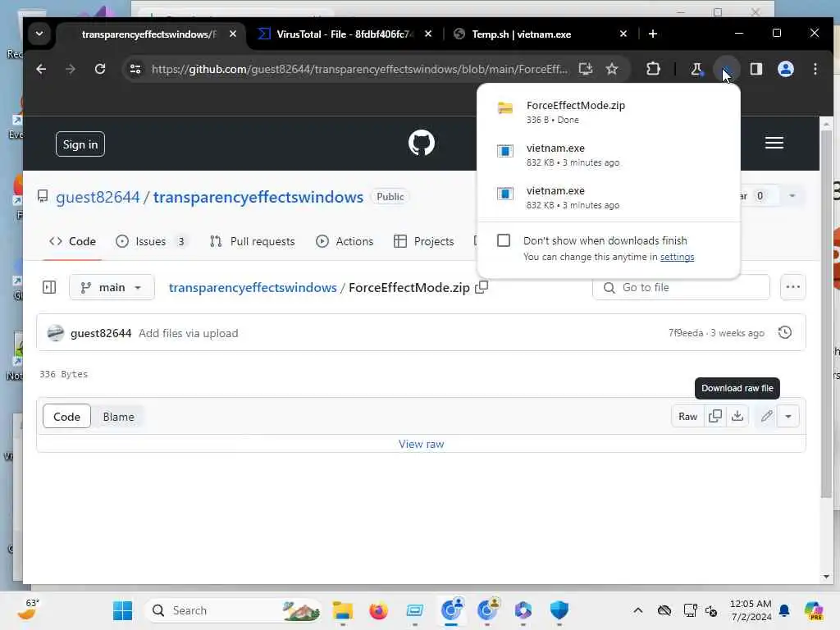Toggle browser side panel icon
840x630 pixels.
tap(756, 69)
